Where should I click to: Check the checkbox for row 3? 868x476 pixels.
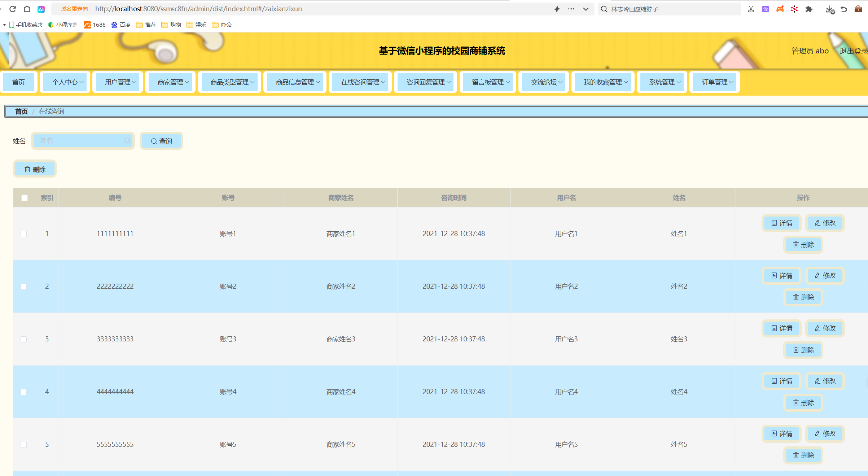pyautogui.click(x=24, y=339)
